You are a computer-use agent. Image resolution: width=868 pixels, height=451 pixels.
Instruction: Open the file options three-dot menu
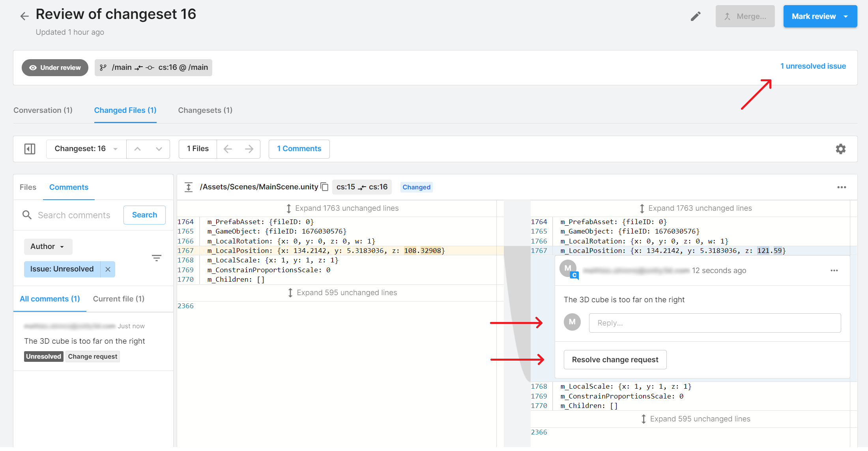click(842, 187)
